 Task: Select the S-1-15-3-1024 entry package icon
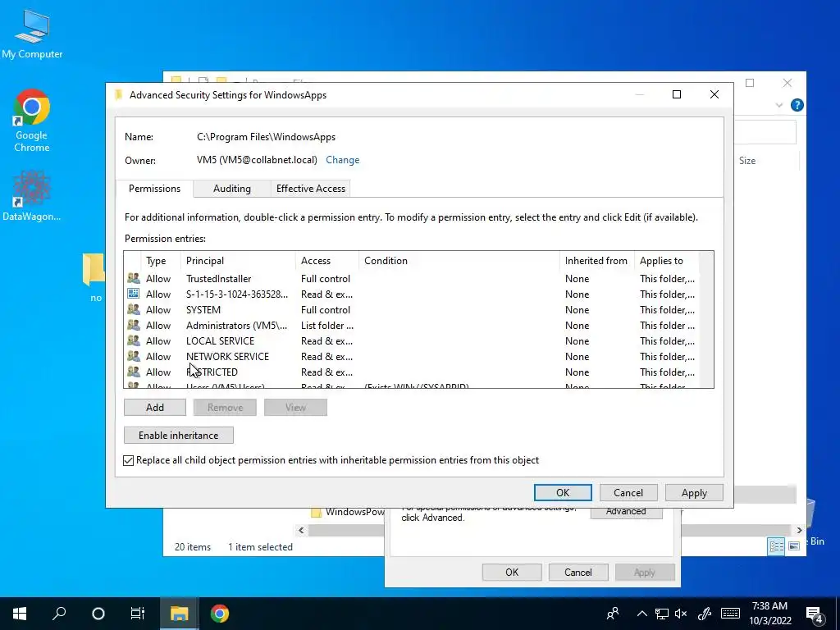pos(134,294)
